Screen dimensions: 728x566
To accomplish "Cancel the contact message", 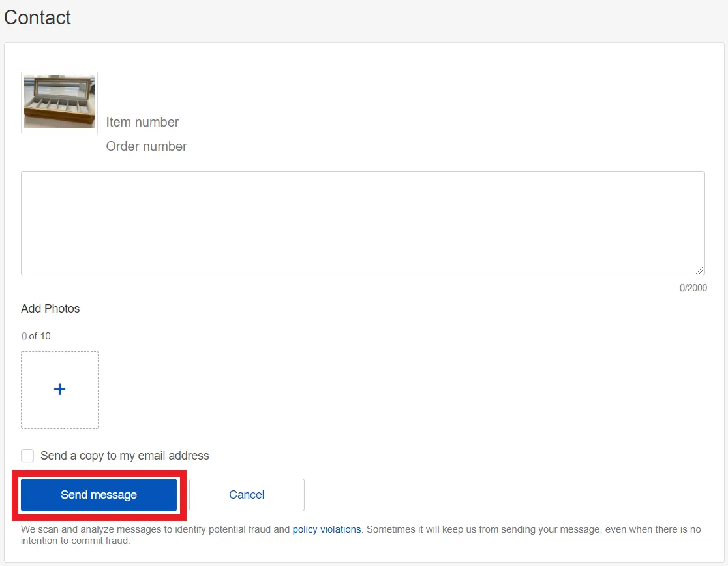I will click(x=247, y=494).
